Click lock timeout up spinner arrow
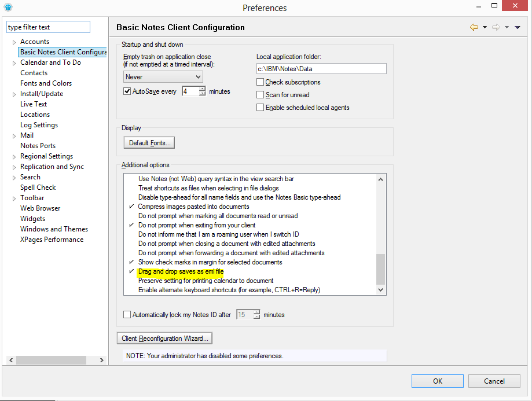The image size is (532, 401). click(x=257, y=312)
